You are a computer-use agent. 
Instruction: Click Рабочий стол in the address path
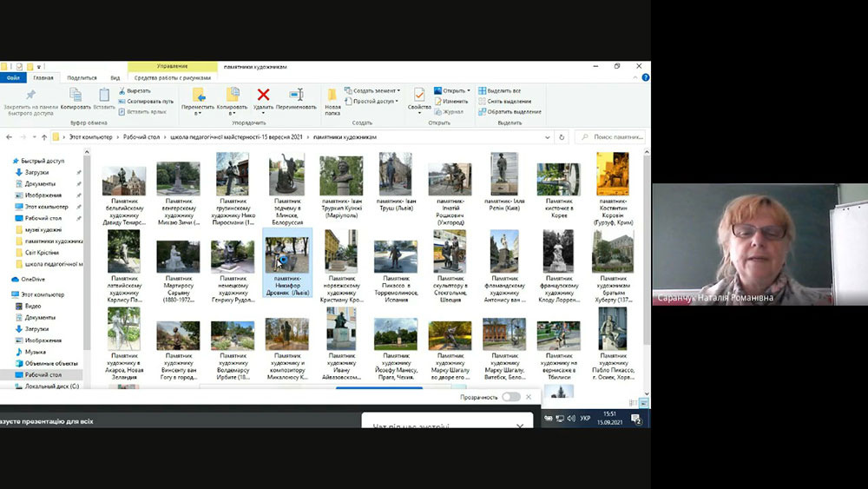pos(141,136)
